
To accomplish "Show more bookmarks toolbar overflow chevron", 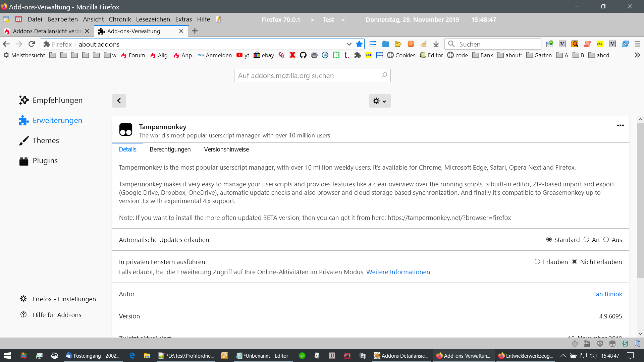I will [x=637, y=55].
